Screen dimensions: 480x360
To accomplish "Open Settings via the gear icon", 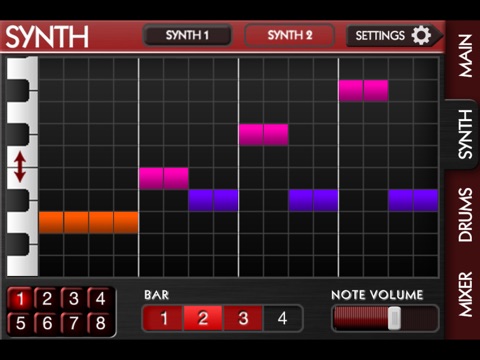I will [421, 35].
